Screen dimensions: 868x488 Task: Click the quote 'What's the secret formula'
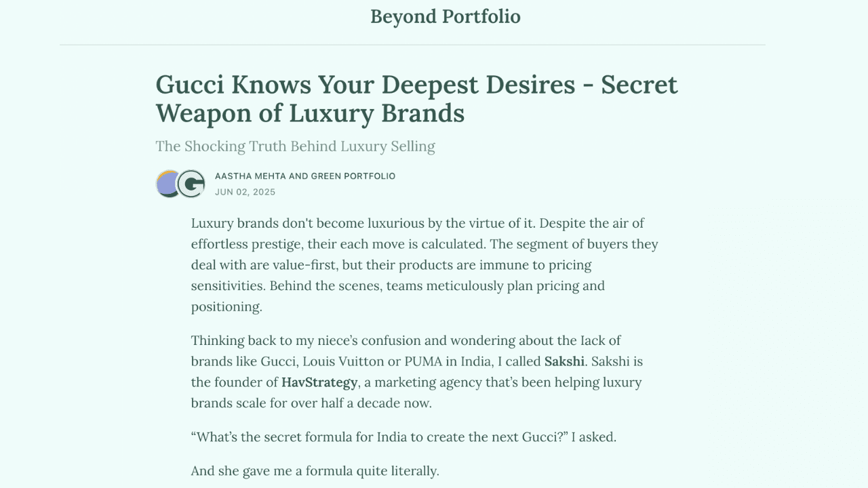coord(403,437)
